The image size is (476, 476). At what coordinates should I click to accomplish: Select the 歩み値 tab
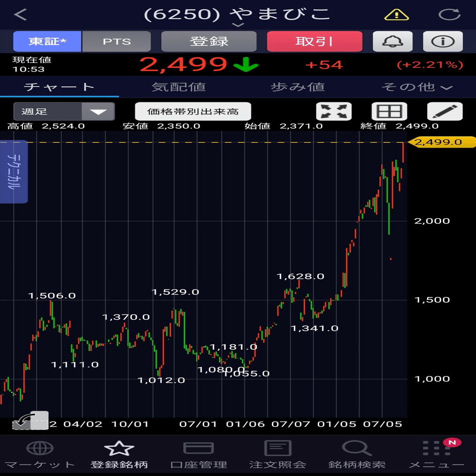click(x=297, y=87)
